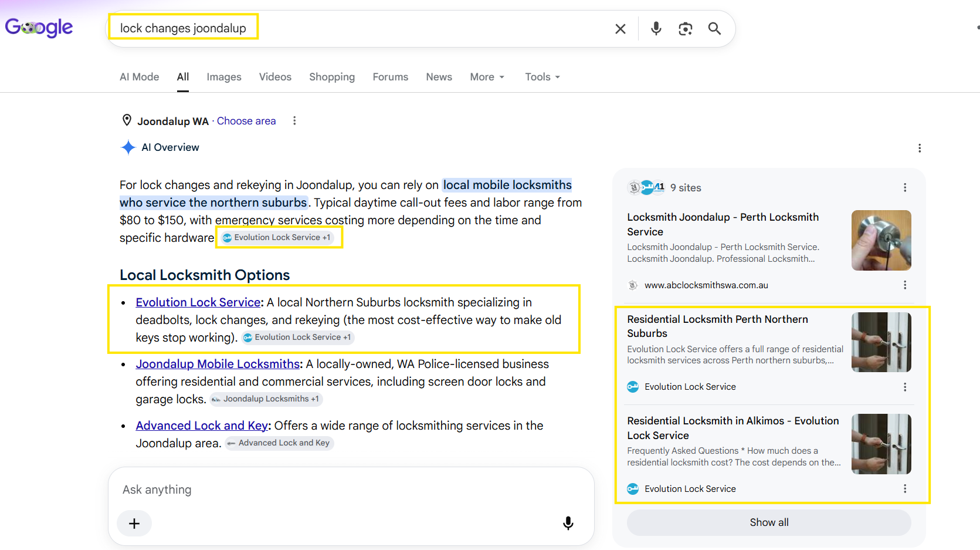Click the magnifying glass search icon

(x=714, y=28)
